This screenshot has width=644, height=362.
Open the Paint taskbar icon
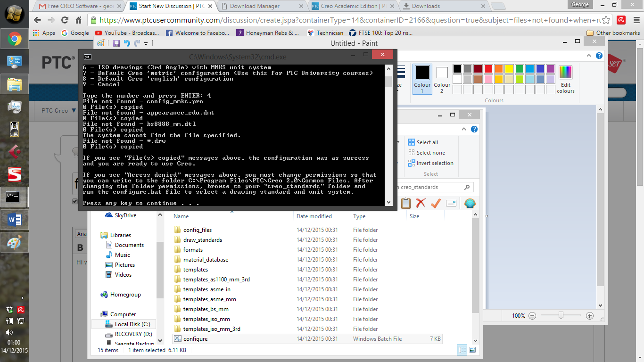[14, 243]
